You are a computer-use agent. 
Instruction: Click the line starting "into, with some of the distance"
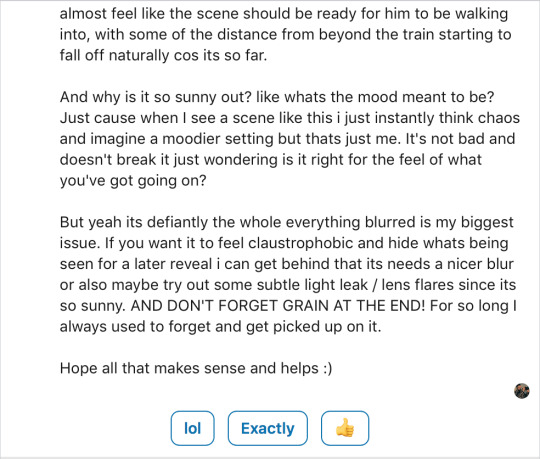click(285, 34)
